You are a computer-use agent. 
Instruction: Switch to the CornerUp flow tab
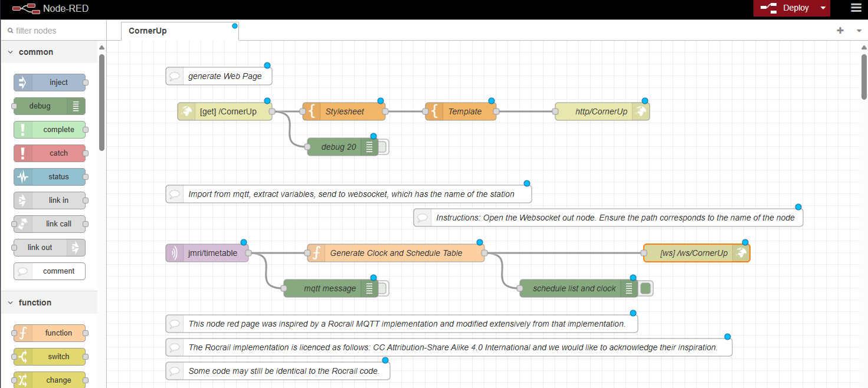[x=147, y=31]
